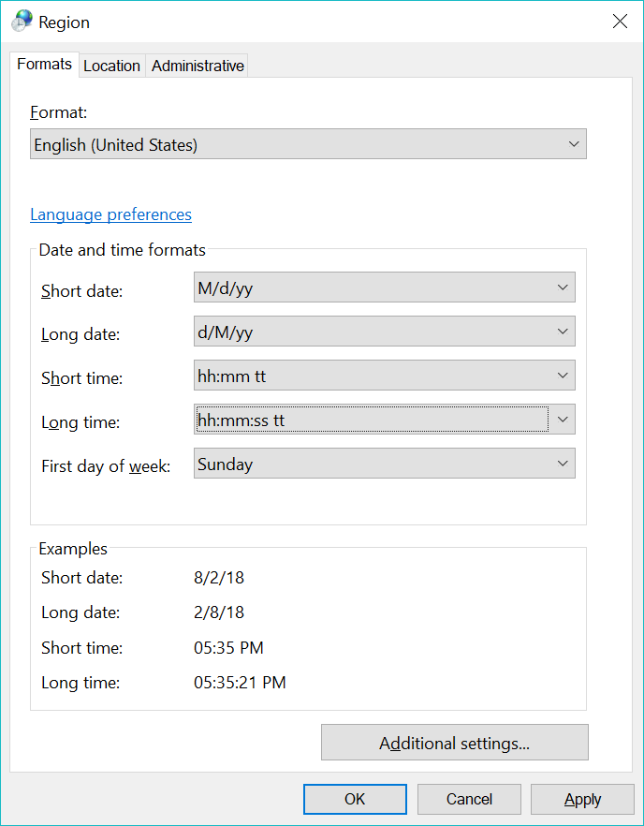Screen dimensions: 644x826
Task: Open the Administrative tab
Action: pos(198,66)
